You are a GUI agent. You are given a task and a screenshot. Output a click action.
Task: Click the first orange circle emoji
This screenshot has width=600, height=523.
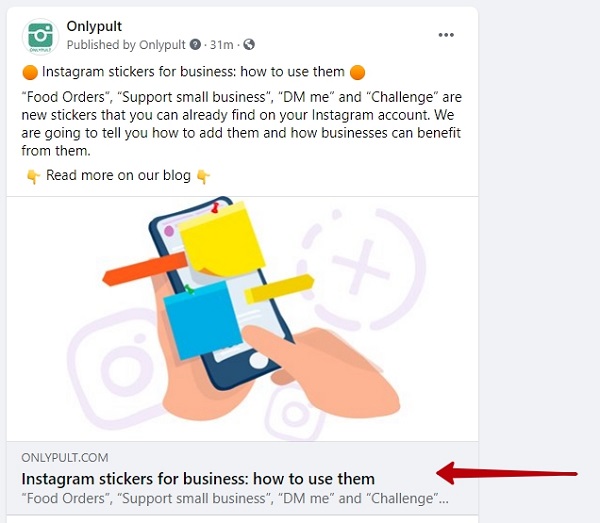tap(30, 72)
